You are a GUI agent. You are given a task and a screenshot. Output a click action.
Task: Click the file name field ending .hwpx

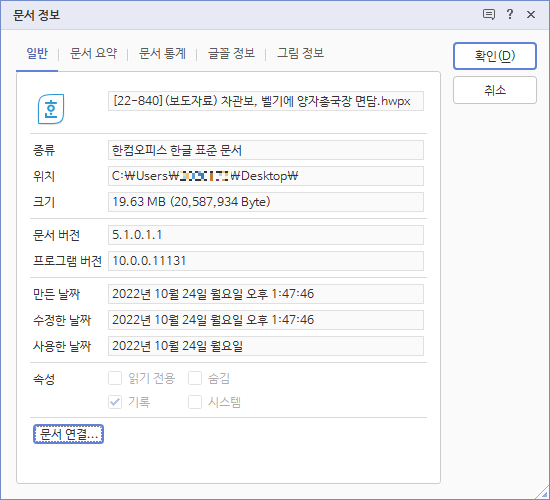[x=266, y=101]
